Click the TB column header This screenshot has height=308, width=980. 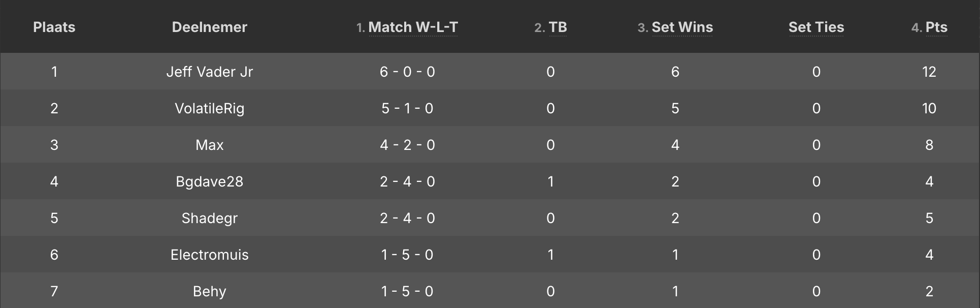[558, 27]
